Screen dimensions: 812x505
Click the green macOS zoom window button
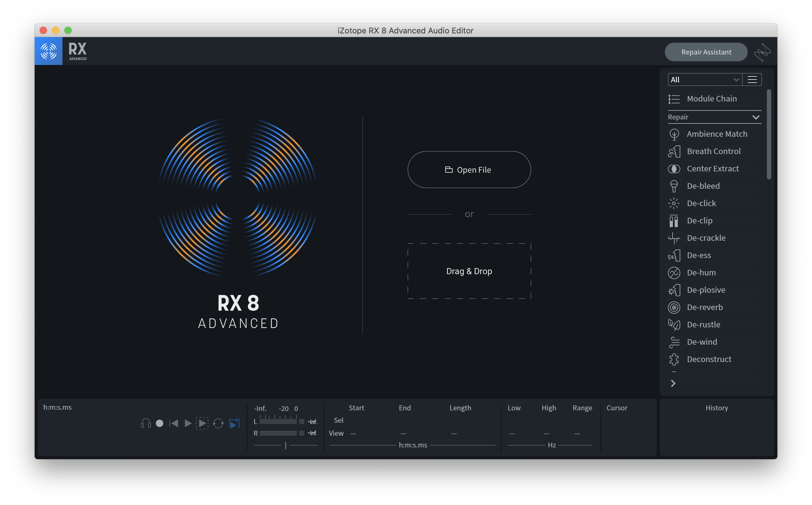(x=68, y=31)
